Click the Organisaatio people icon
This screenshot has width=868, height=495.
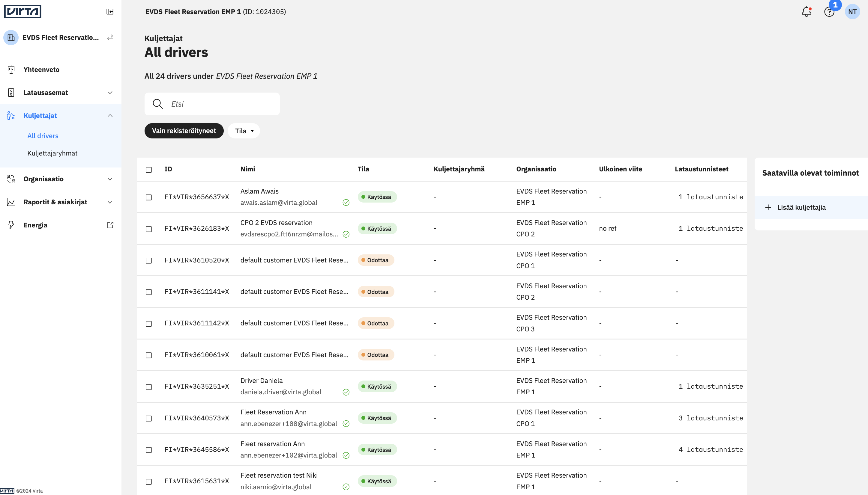click(x=11, y=179)
